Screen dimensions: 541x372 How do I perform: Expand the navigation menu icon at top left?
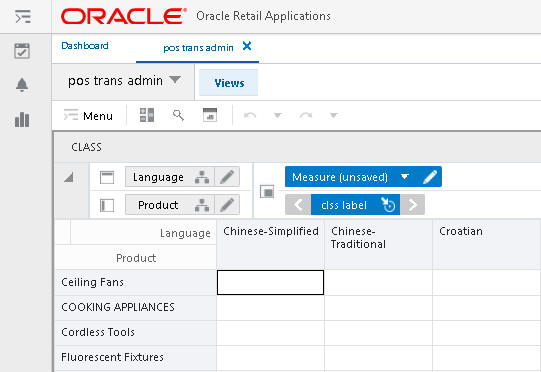coord(23,17)
